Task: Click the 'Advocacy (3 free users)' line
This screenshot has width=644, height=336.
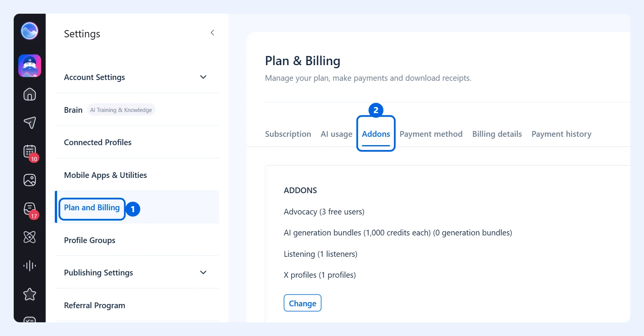Action: 324,212
